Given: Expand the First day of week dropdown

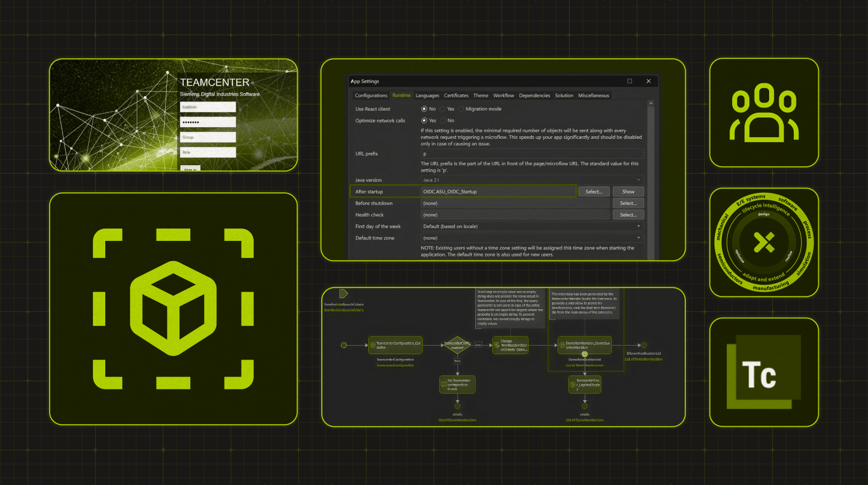Looking at the screenshot, I should 532,226.
